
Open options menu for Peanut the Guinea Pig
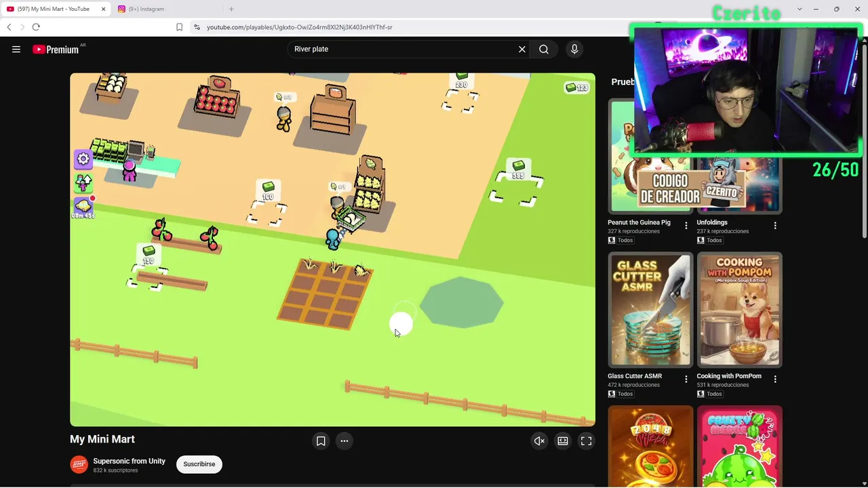point(686,226)
